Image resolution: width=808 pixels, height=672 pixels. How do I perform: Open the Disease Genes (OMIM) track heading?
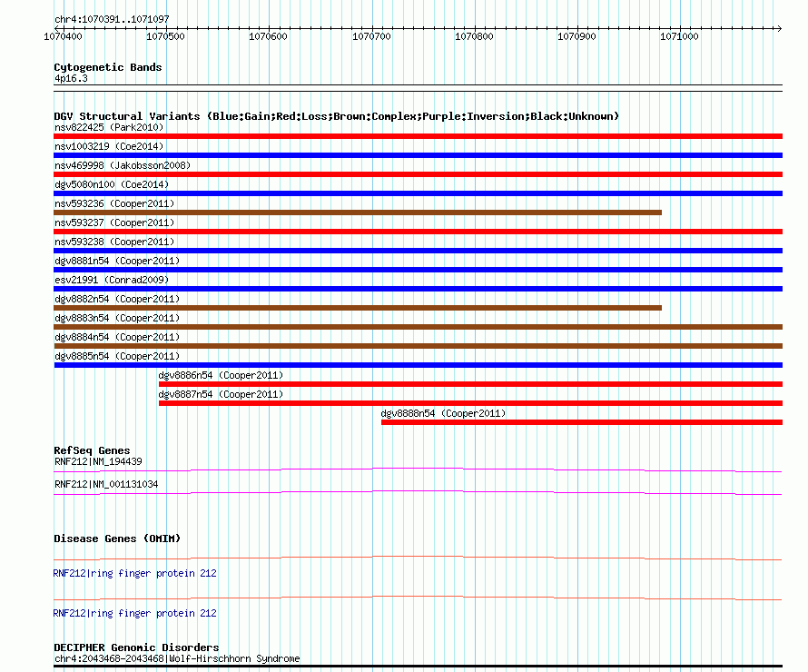point(117,538)
